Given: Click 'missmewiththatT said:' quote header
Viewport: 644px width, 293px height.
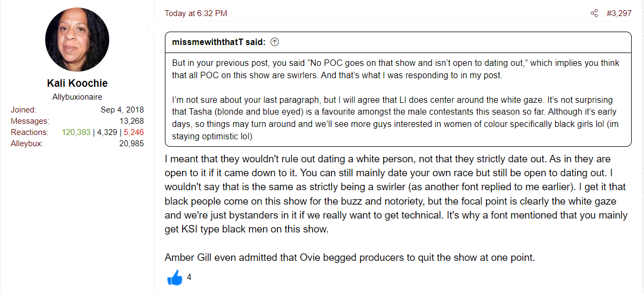Looking at the screenshot, I should (219, 42).
